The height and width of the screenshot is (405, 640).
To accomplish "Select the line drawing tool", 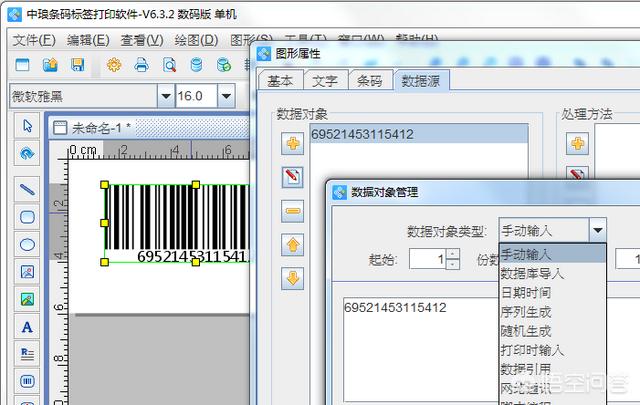I will coord(27,189).
